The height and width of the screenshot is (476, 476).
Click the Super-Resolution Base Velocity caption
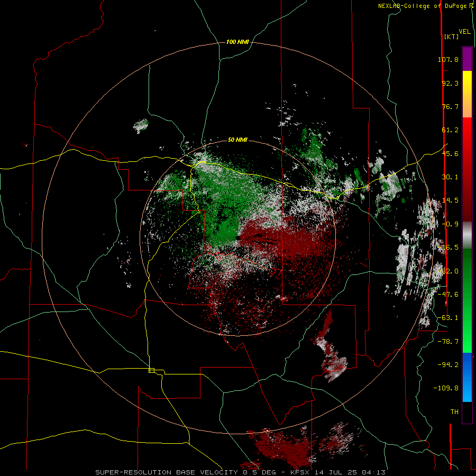(241, 472)
